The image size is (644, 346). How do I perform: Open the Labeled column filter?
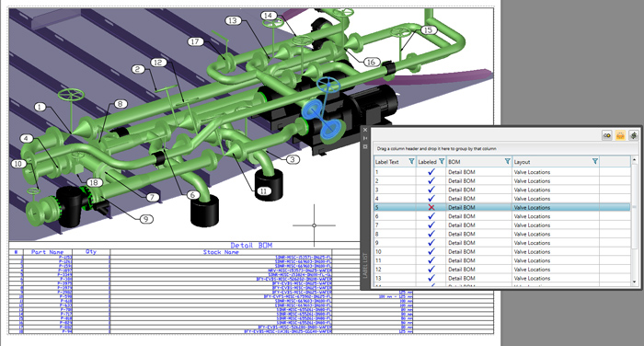(x=442, y=161)
